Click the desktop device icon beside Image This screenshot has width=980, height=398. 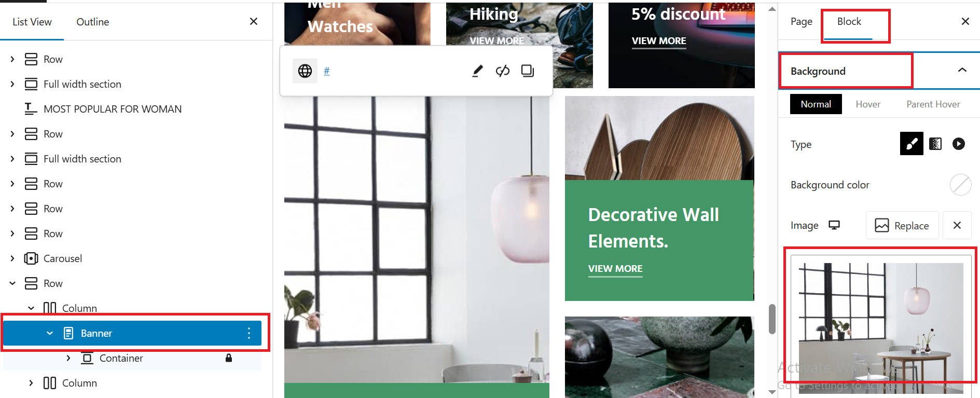click(x=834, y=225)
